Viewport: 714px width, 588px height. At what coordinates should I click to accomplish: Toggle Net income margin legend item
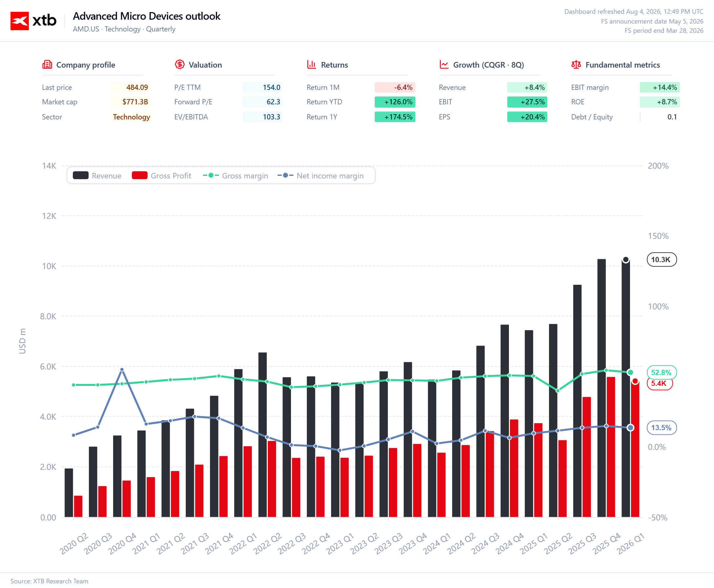tap(321, 176)
